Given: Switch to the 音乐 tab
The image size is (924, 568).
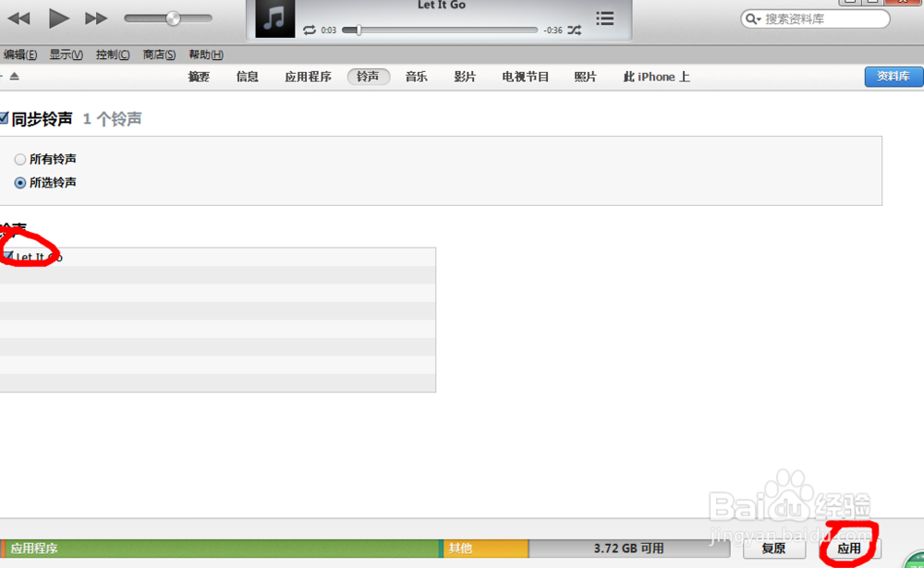Looking at the screenshot, I should [416, 77].
